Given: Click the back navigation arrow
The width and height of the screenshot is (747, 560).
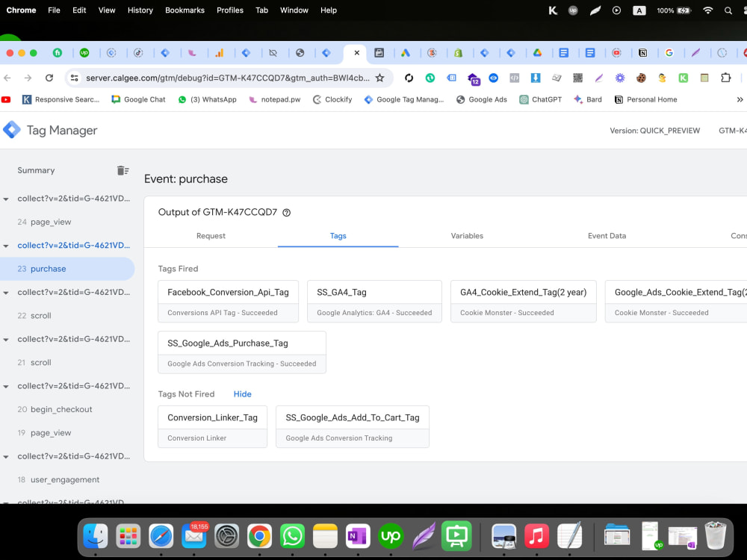Looking at the screenshot, I should click(x=7, y=78).
